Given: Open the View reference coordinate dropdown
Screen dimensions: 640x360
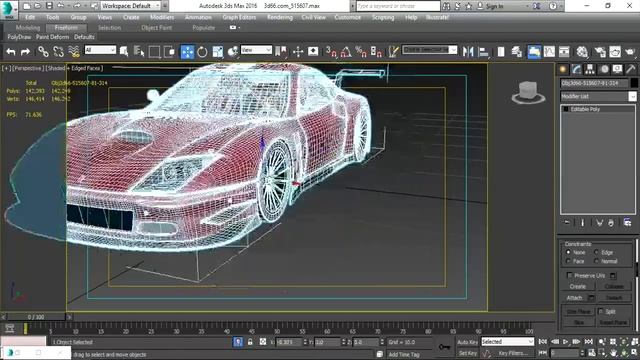Looking at the screenshot, I should 256,50.
